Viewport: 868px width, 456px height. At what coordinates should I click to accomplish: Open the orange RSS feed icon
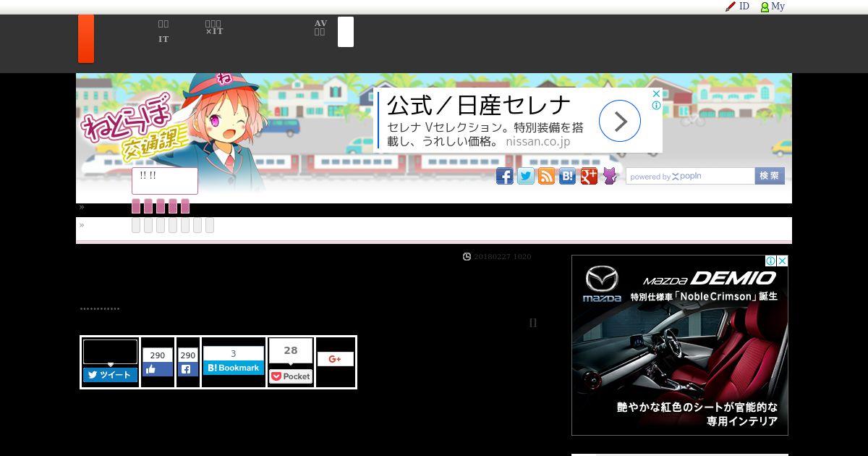click(x=547, y=176)
